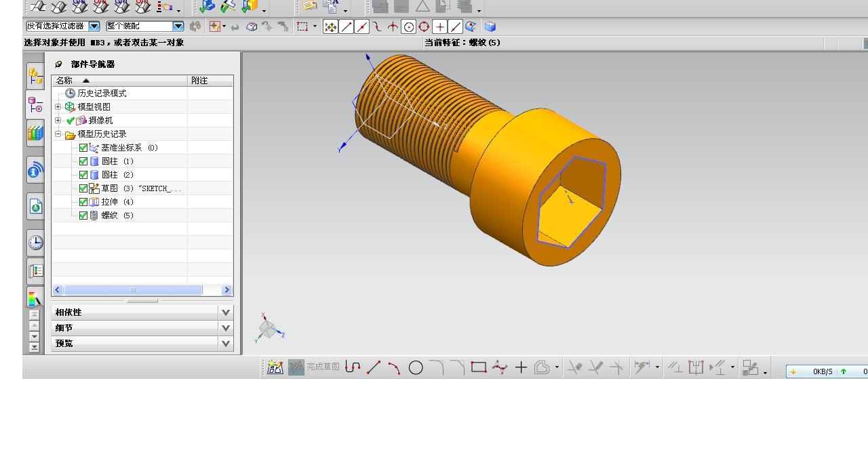Viewport: 868px width, 465px height.
Task: Select the sketch Line tool
Action: click(x=374, y=367)
